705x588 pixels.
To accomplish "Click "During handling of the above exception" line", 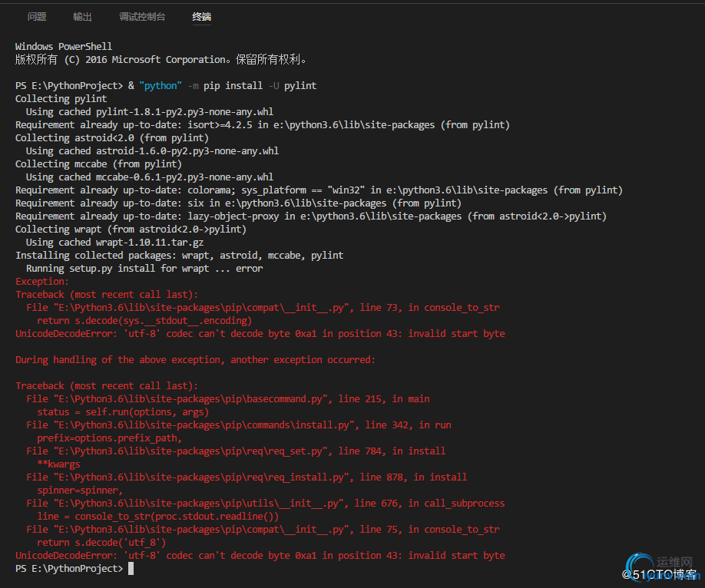I will (x=195, y=359).
